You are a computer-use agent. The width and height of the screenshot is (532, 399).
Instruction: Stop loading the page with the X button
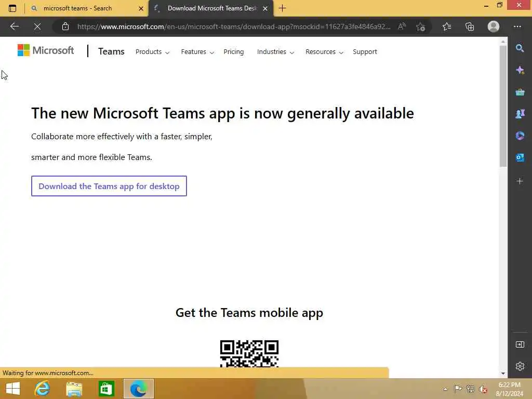37,26
